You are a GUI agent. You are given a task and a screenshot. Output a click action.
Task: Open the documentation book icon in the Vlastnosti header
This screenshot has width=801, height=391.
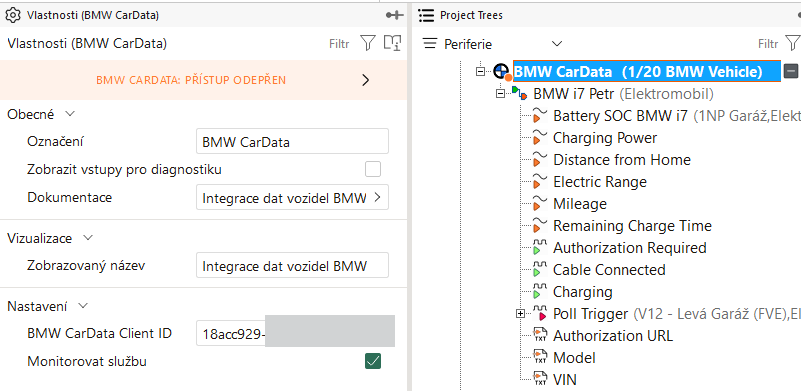pyautogui.click(x=392, y=43)
